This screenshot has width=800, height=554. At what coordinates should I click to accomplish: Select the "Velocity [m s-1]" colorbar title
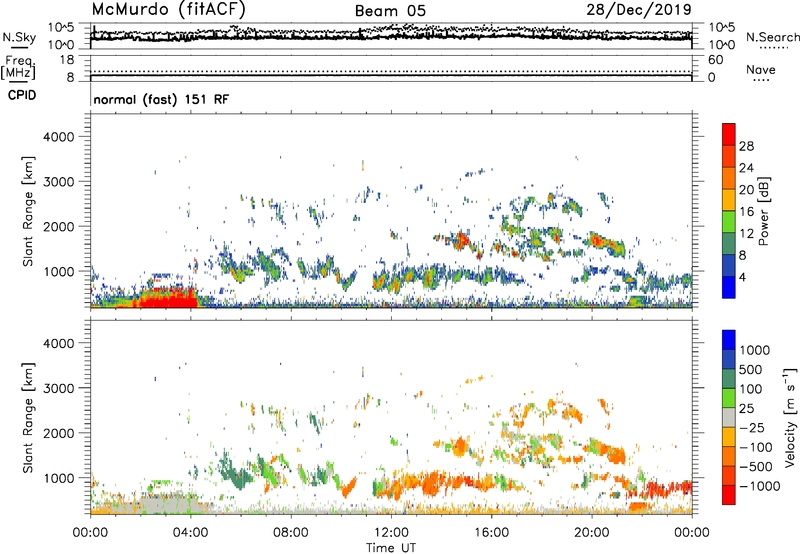[790, 417]
